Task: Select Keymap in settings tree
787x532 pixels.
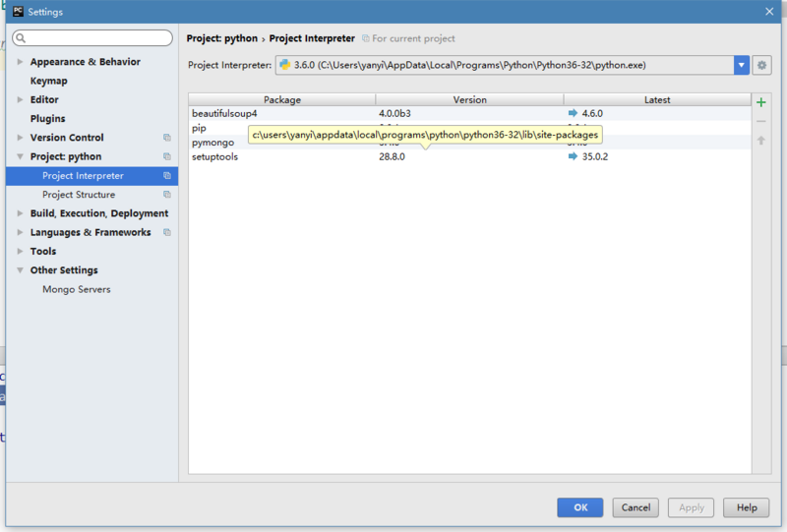Action: pyautogui.click(x=48, y=81)
